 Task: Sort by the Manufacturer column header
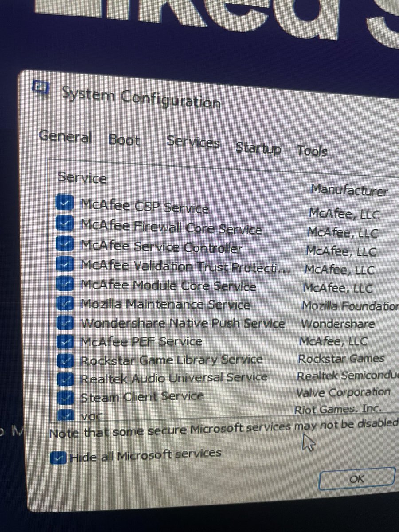pos(349,191)
